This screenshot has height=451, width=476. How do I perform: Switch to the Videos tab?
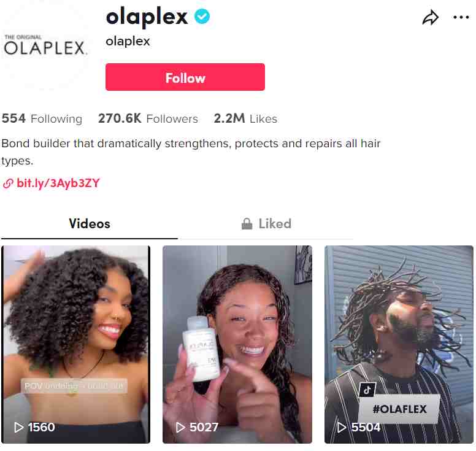(90, 224)
